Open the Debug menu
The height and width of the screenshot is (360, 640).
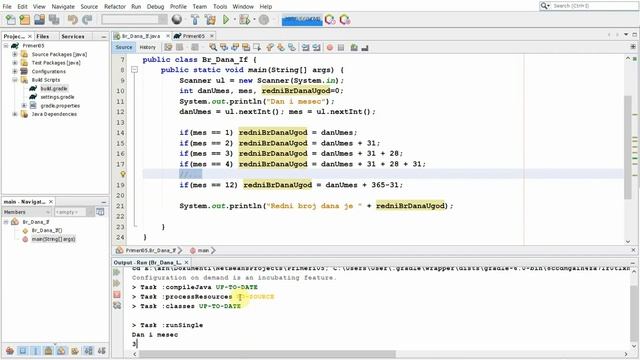point(155,7)
